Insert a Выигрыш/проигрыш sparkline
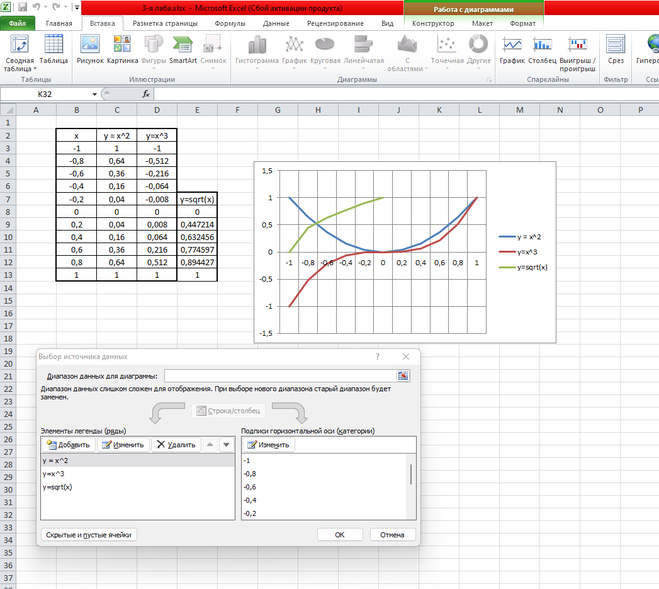The image size is (659, 589). [577, 53]
